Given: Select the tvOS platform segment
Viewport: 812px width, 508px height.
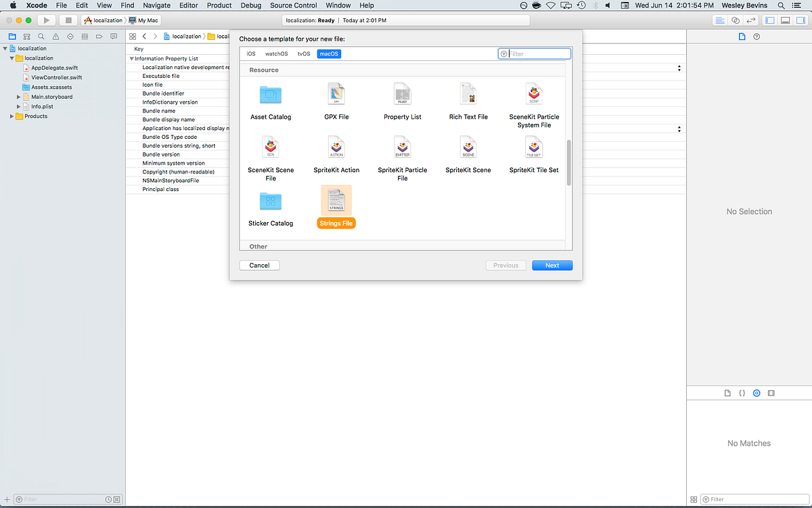Looking at the screenshot, I should point(303,53).
